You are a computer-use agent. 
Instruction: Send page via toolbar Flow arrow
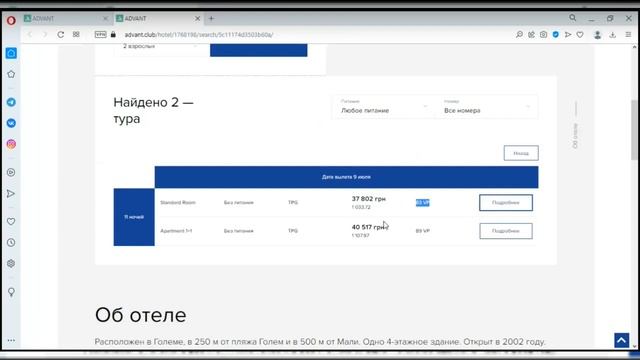pyautogui.click(x=568, y=35)
